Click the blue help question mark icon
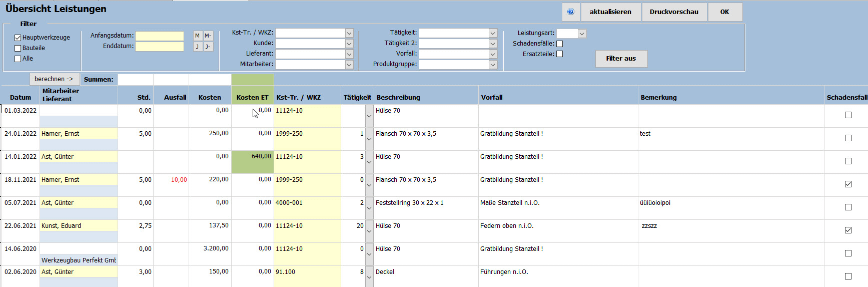The image size is (868, 287). coord(571,12)
